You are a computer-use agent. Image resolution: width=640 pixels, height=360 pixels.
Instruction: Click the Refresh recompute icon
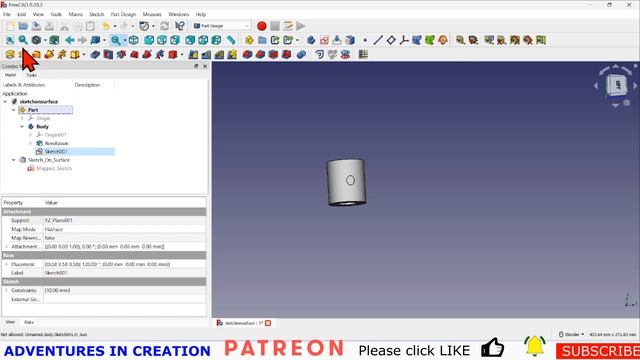164,26
